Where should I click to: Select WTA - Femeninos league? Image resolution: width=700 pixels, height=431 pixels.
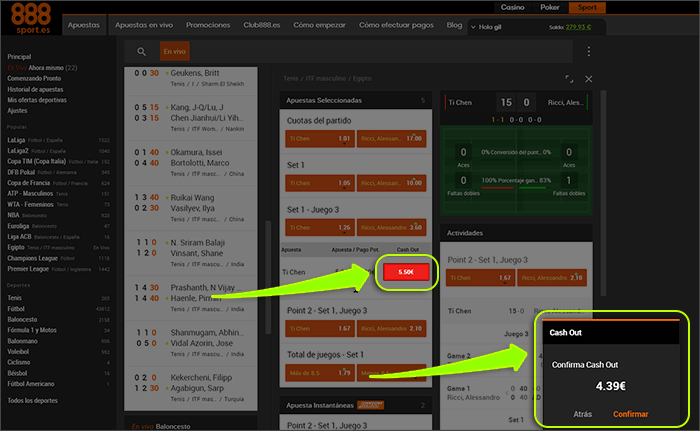pyautogui.click(x=58, y=204)
